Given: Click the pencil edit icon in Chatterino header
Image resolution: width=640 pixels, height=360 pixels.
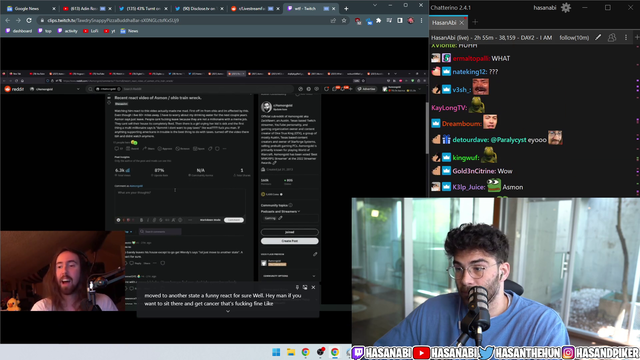Looking at the screenshot, I should point(598,38).
